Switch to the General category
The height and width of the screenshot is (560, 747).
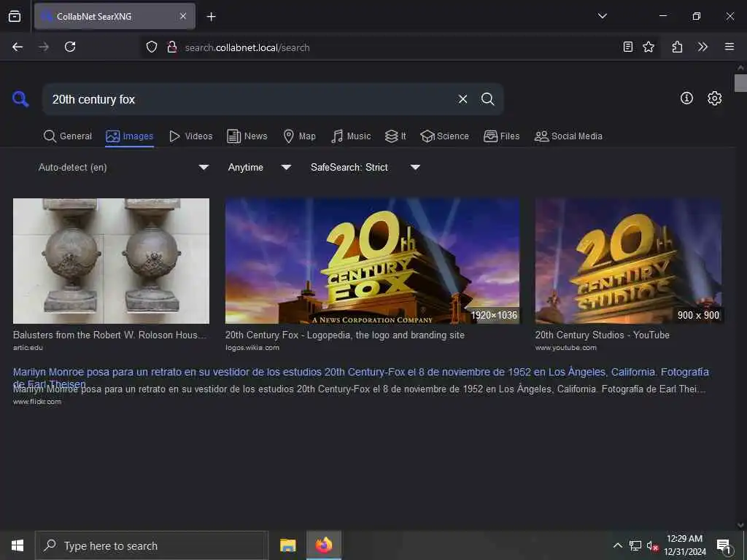coord(68,136)
